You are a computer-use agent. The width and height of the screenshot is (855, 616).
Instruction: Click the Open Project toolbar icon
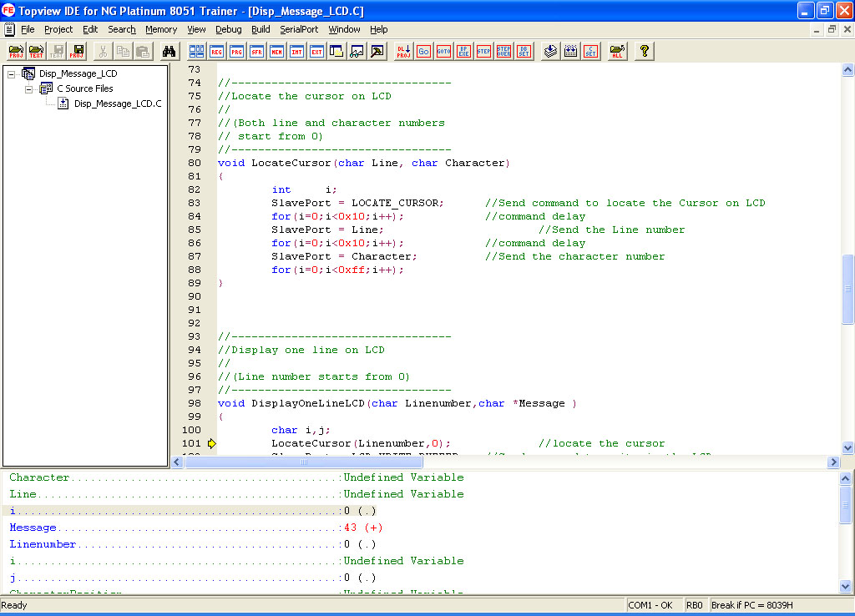point(16,51)
